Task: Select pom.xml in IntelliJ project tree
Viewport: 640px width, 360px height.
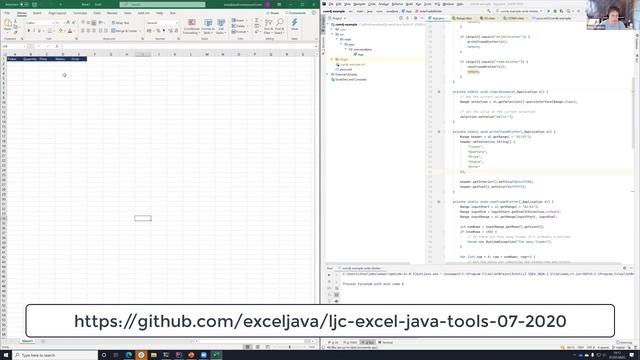Action: pos(343,69)
